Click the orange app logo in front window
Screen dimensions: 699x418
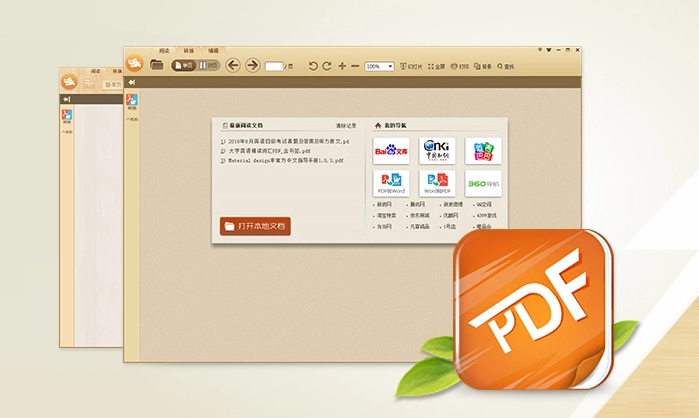click(134, 63)
